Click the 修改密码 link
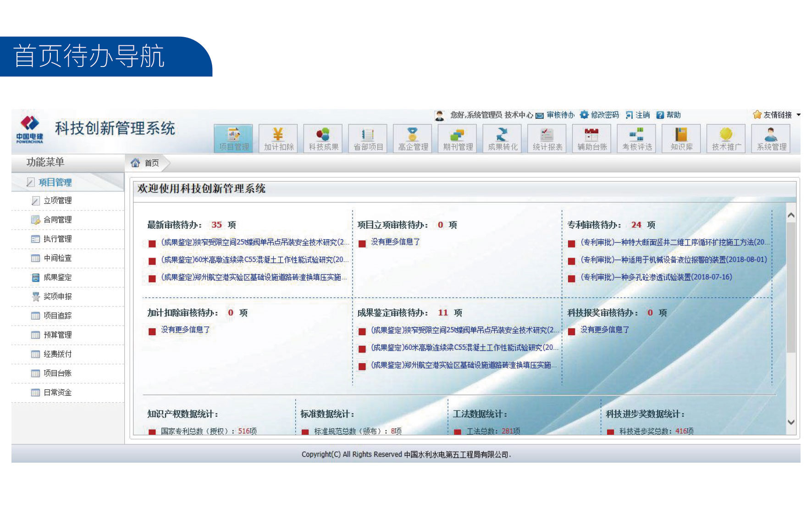This screenshot has height=520, width=812. pos(604,115)
